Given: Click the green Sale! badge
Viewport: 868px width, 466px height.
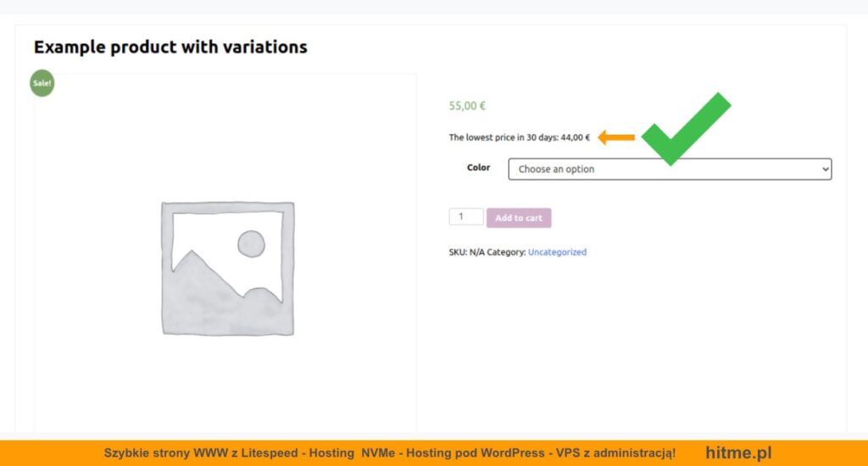Looking at the screenshot, I should (x=42, y=83).
